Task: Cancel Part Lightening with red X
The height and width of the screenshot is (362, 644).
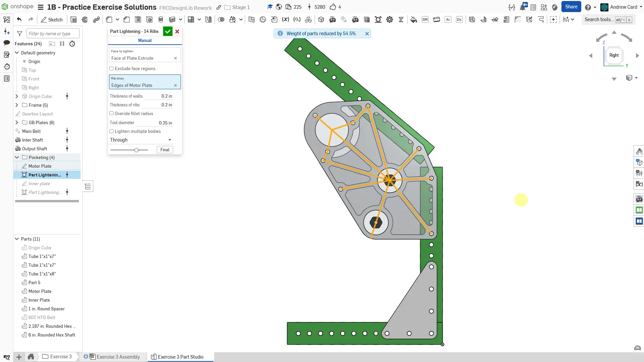Action: click(x=177, y=32)
